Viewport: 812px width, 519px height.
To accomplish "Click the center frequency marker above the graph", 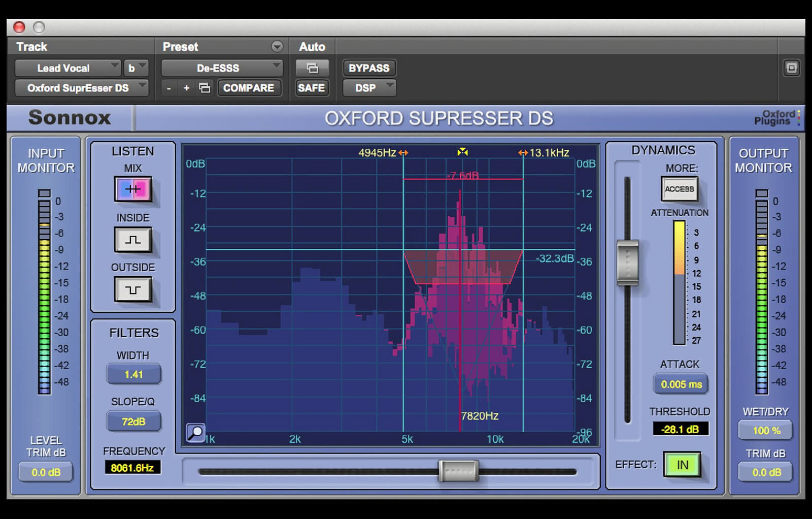I will click(462, 152).
